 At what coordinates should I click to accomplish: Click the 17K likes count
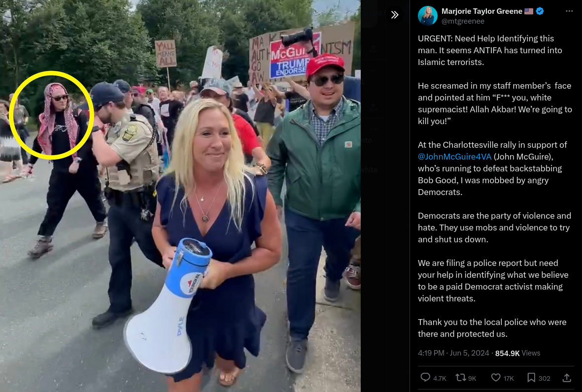click(509, 378)
